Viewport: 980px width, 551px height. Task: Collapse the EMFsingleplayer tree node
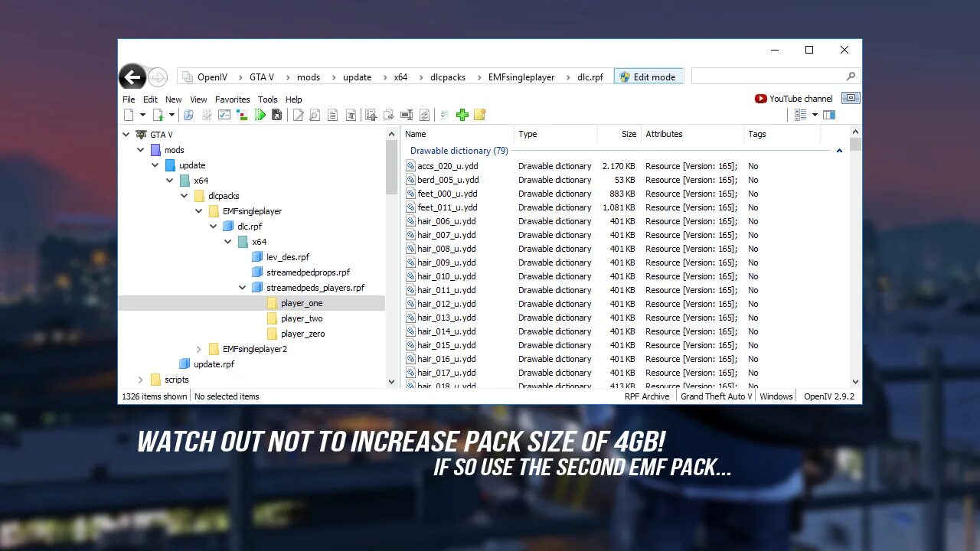click(x=199, y=211)
